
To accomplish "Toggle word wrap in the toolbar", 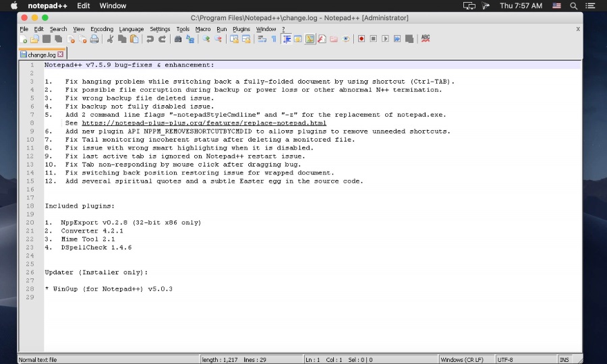I will (x=262, y=39).
